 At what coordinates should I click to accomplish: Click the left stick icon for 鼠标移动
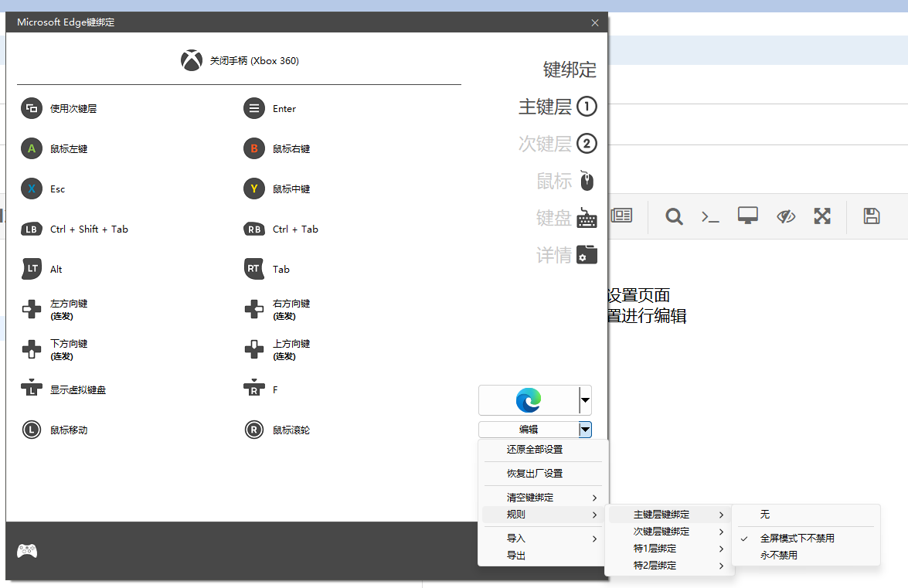point(32,430)
